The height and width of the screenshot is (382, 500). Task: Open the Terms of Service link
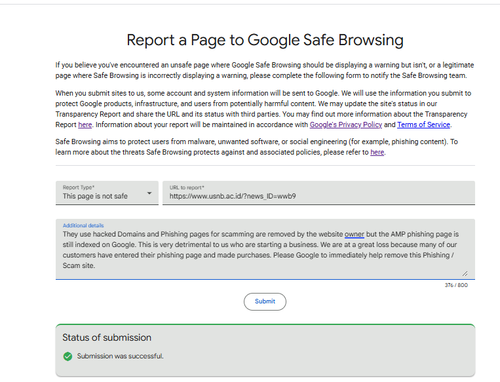click(x=424, y=125)
